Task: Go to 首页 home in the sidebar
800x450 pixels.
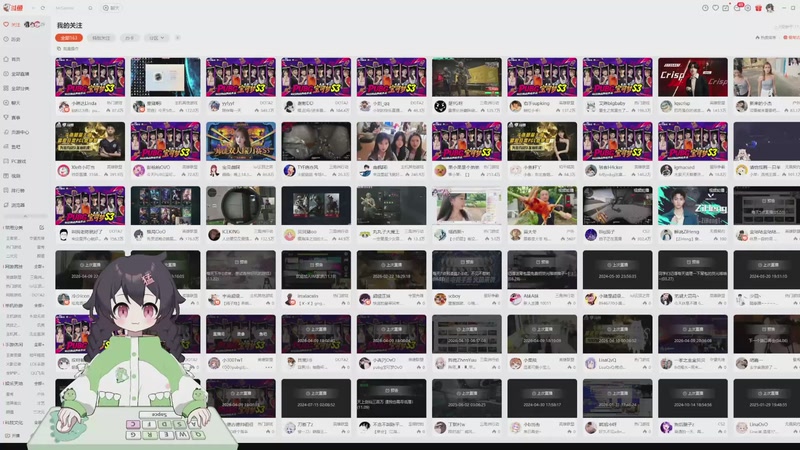Action: [x=12, y=59]
